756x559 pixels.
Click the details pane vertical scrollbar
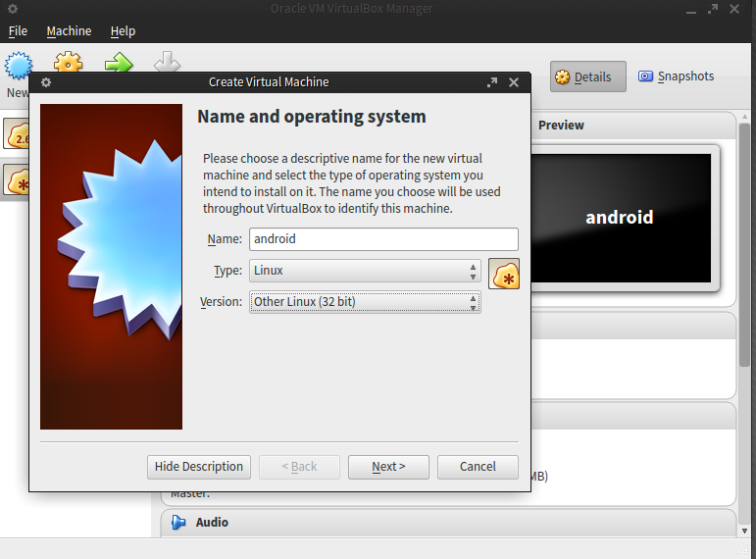click(745, 244)
